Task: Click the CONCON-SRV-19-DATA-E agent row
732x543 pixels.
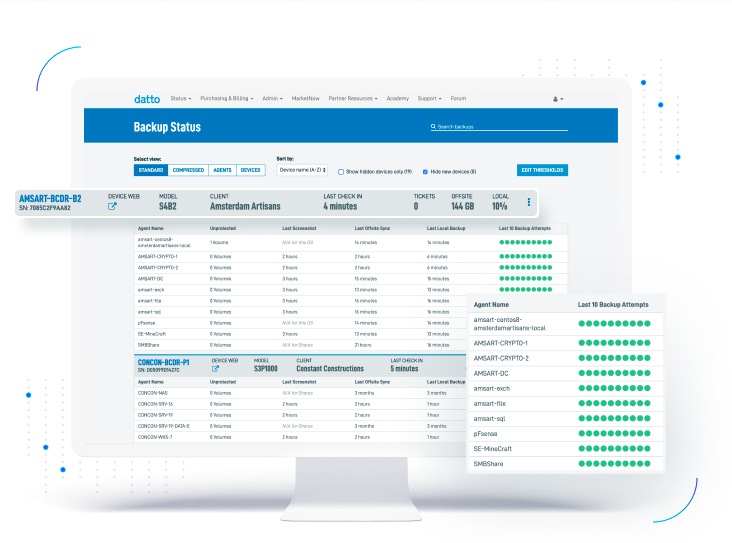Action: [300, 426]
